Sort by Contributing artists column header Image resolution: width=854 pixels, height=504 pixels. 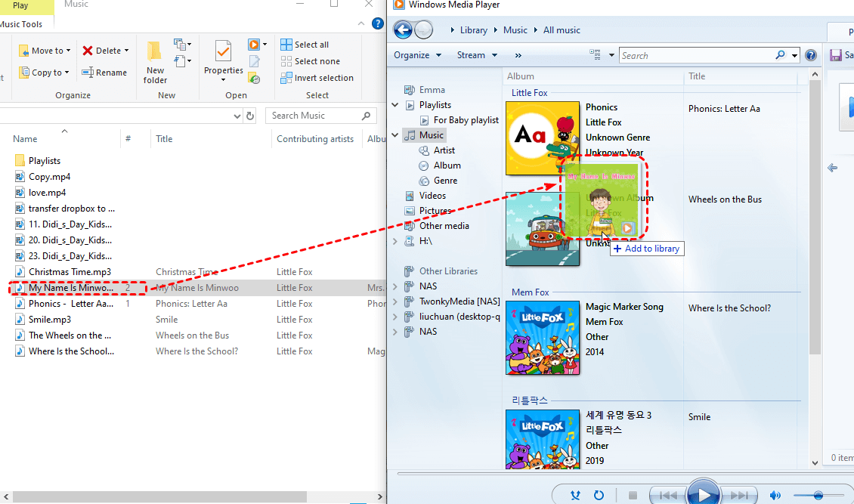[315, 139]
